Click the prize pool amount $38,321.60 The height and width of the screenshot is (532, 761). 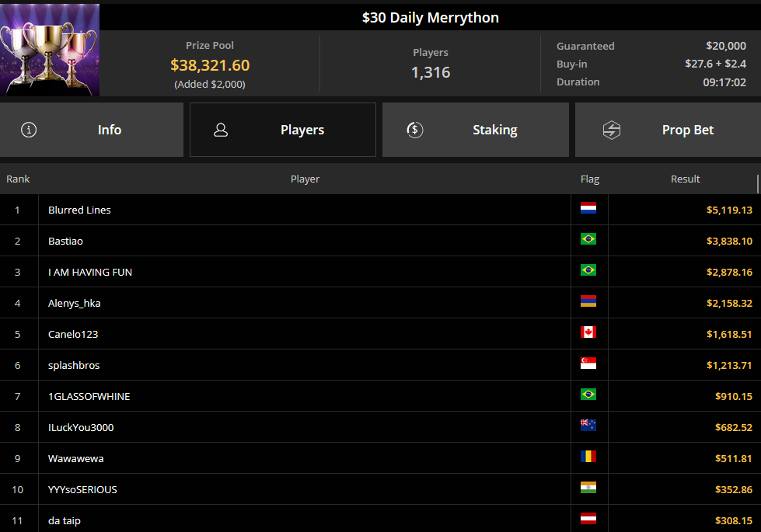point(210,65)
